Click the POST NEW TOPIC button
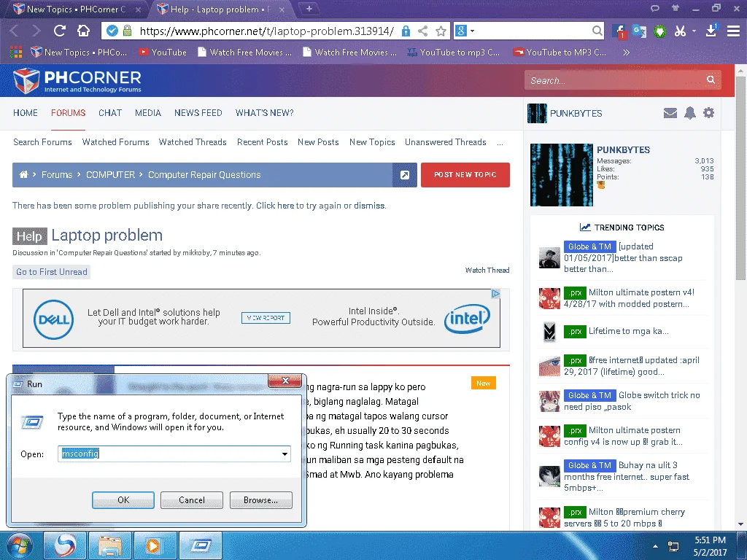This screenshot has height=560, width=747. (x=465, y=175)
